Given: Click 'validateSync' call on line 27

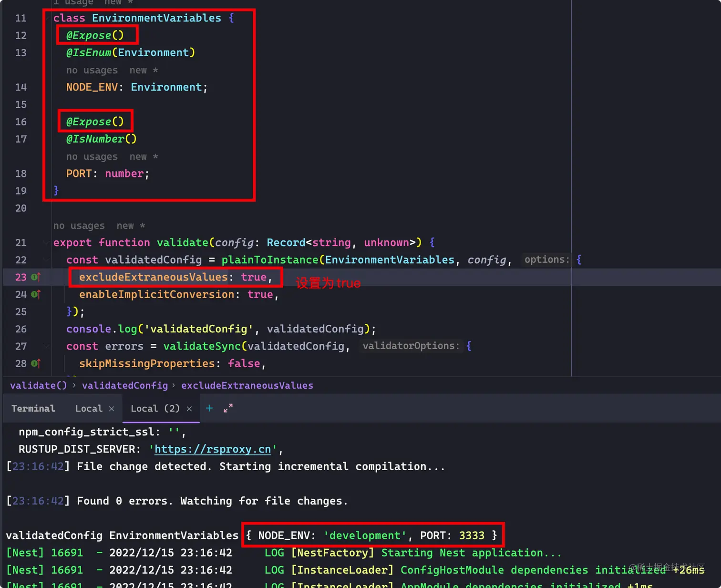Looking at the screenshot, I should point(202,346).
